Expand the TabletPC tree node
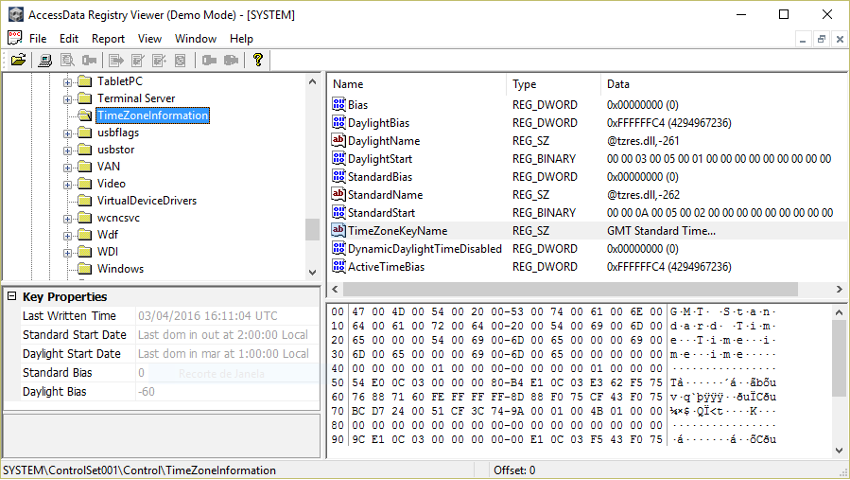The image size is (850, 480). tap(67, 82)
